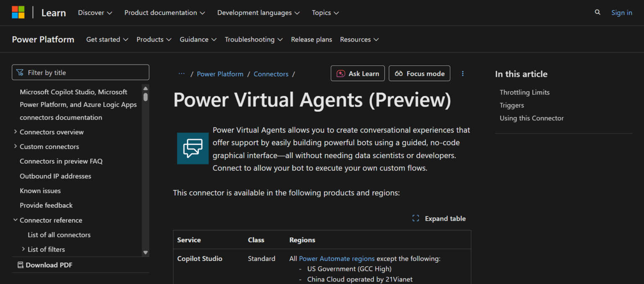
Task: Select Release plans in the navigation
Action: 311,39
